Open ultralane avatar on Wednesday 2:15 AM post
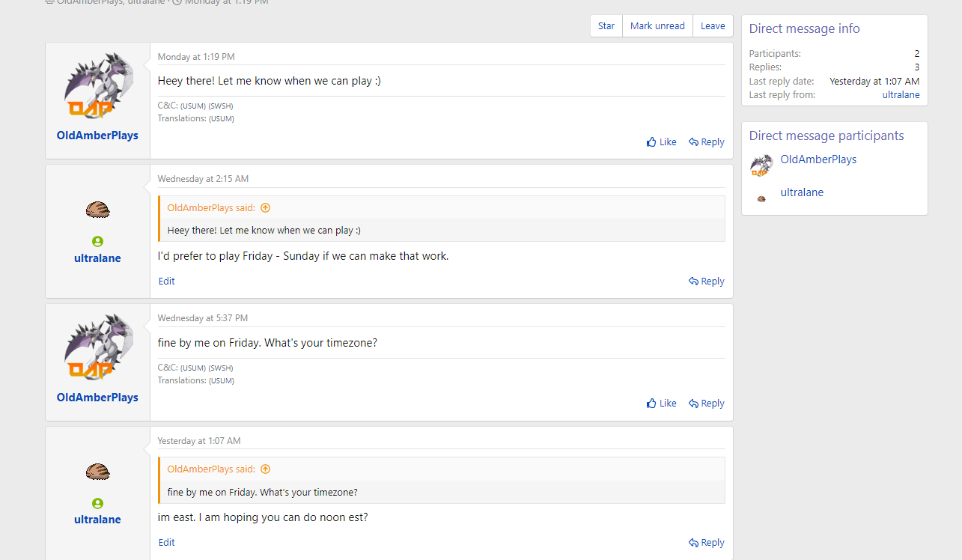Screen dimensions: 962x560 pyautogui.click(x=98, y=210)
